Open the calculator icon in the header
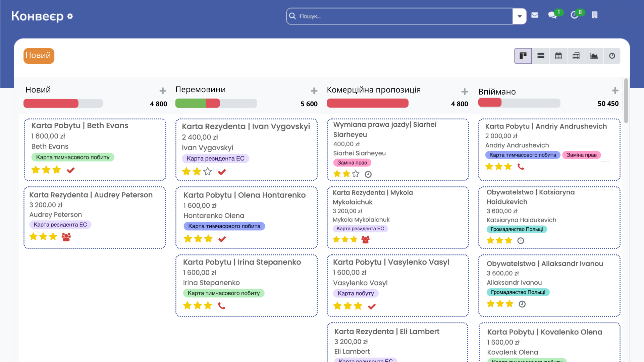 pos(595,15)
